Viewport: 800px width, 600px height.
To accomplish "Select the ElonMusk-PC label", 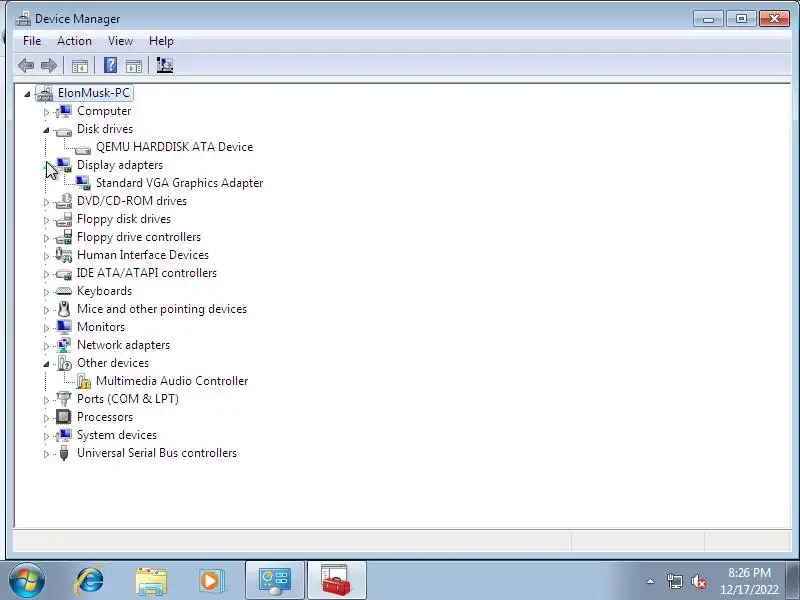I will click(x=93, y=93).
